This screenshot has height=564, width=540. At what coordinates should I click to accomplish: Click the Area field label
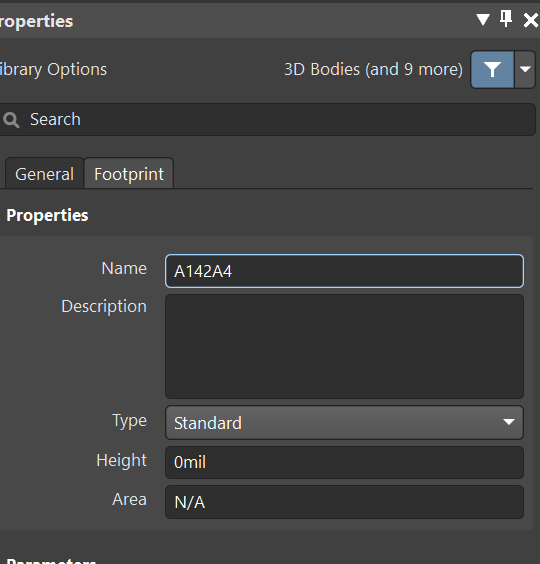[130, 499]
